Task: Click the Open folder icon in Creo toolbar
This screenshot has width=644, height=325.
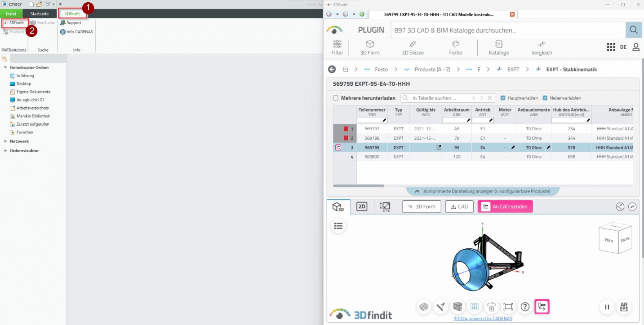Action: pyautogui.click(x=39, y=4)
